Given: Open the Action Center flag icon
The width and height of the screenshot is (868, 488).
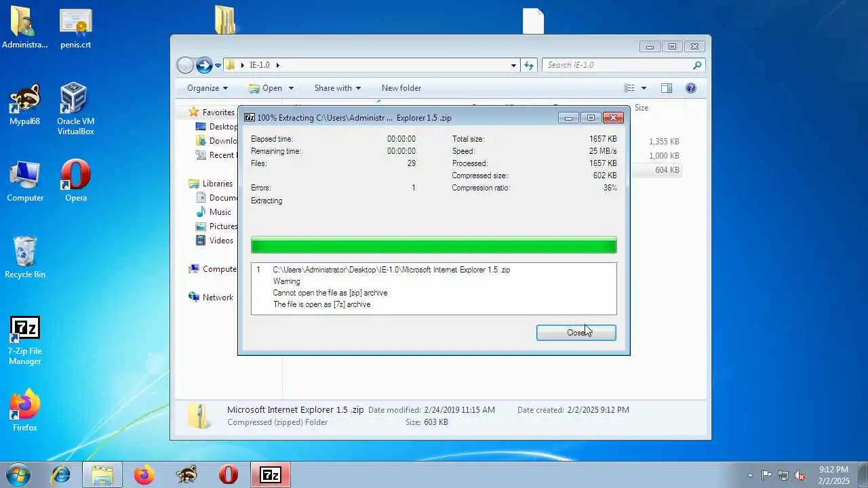Looking at the screenshot, I should tap(766, 475).
